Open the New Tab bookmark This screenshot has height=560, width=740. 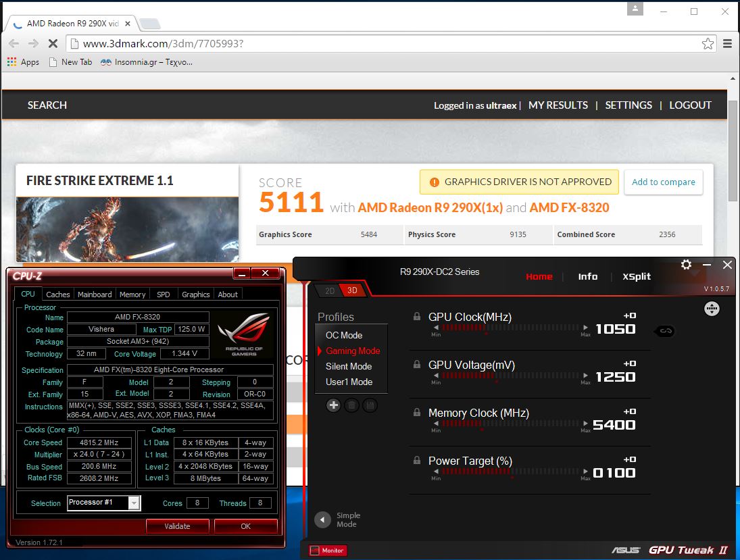coord(71,61)
